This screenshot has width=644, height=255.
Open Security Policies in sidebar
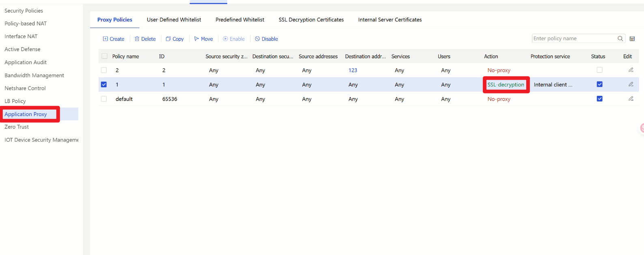point(24,11)
